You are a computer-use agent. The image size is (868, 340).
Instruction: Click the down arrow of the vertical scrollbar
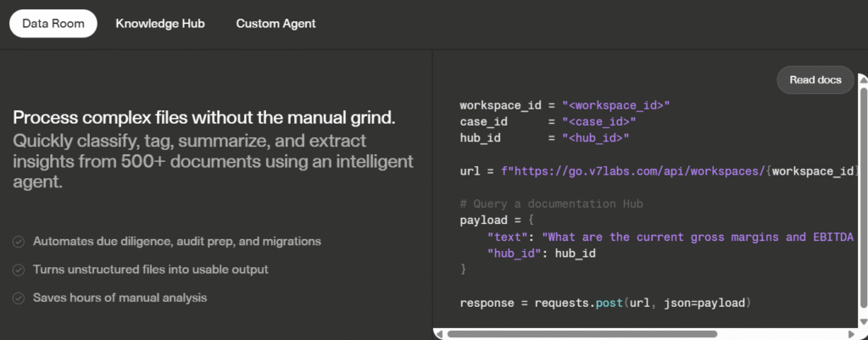pos(862,323)
